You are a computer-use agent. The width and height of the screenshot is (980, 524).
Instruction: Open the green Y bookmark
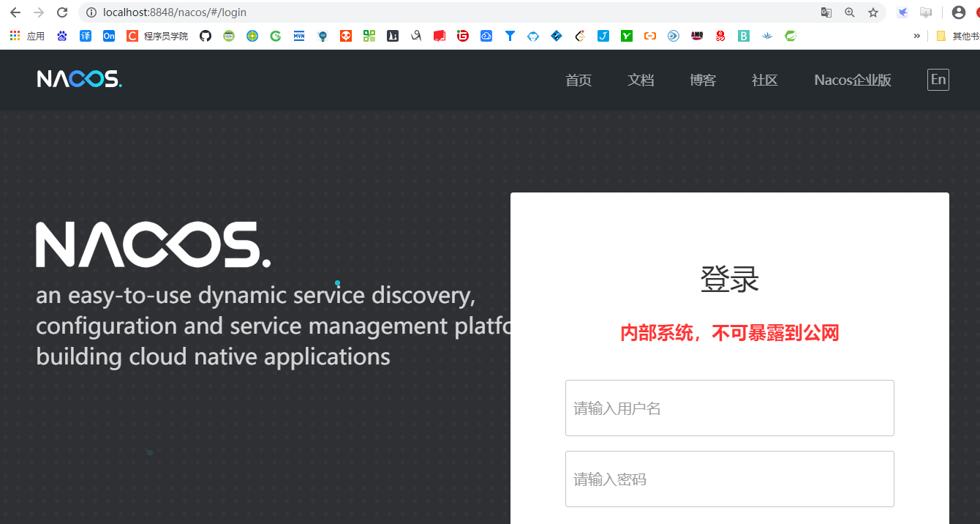click(x=627, y=36)
